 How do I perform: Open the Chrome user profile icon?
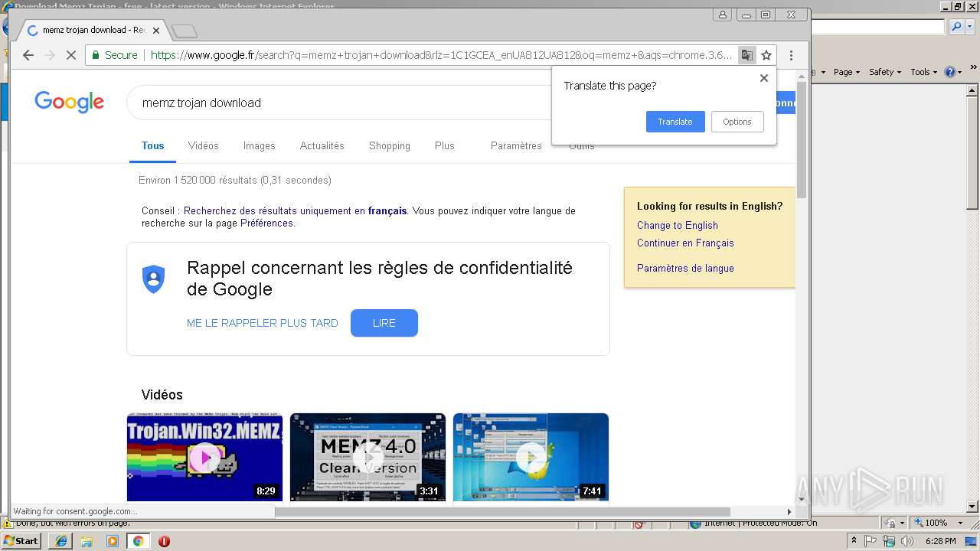coord(722,15)
